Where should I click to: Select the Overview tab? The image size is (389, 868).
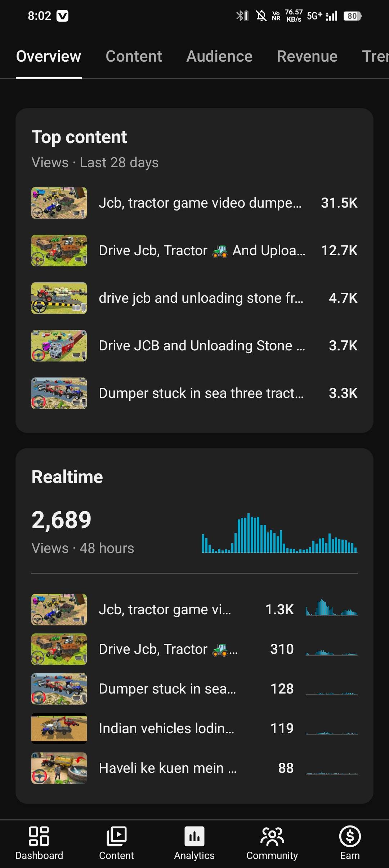point(49,56)
